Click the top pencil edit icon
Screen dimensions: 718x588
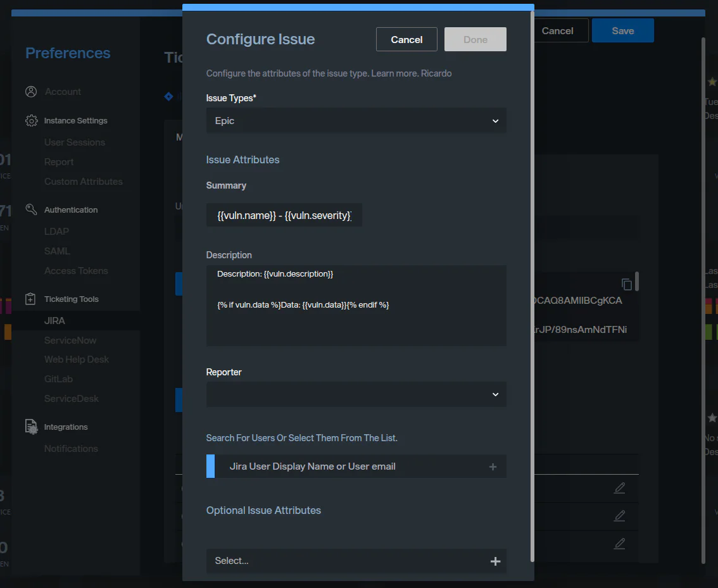tap(619, 488)
